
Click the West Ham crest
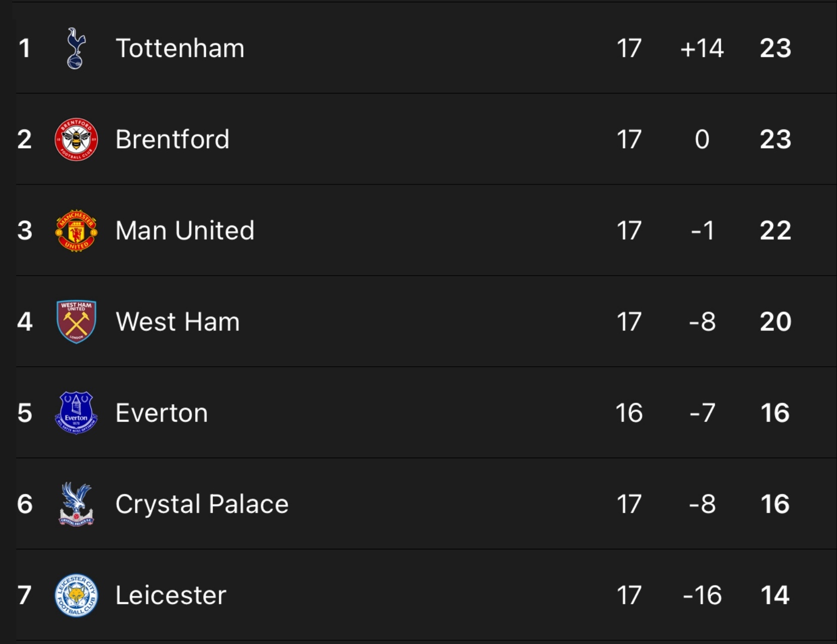tap(76, 322)
